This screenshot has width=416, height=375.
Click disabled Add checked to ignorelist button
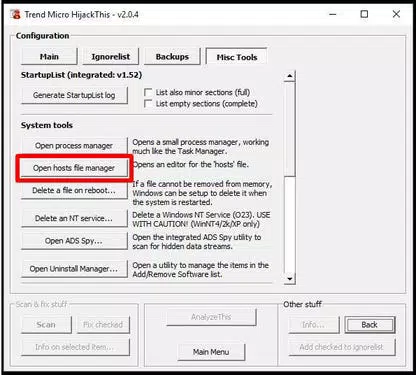click(342, 347)
